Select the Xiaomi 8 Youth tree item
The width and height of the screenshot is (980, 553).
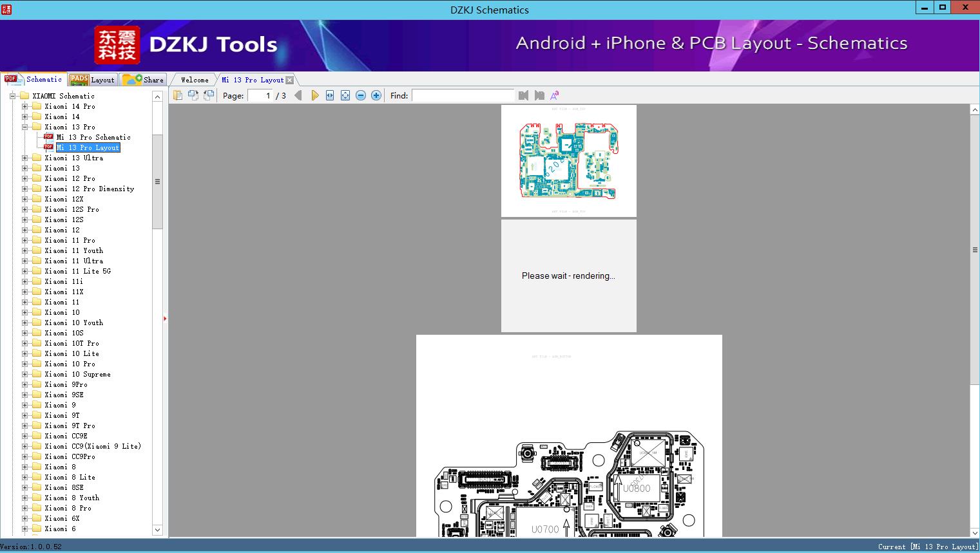[x=72, y=498]
